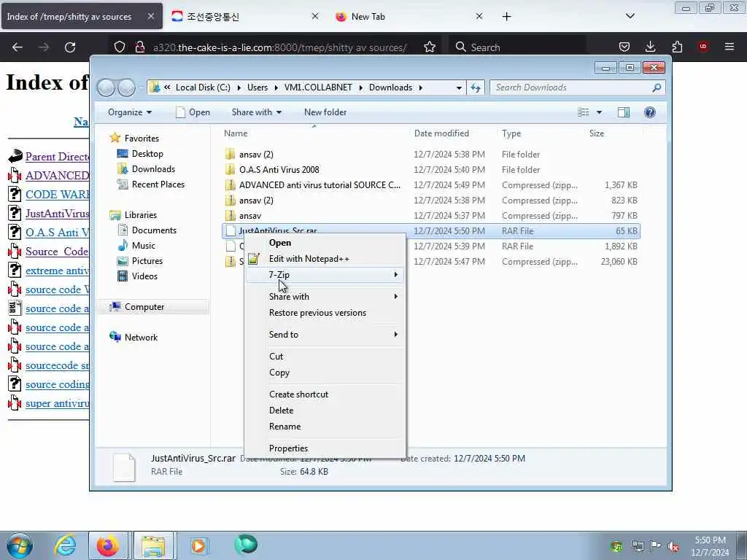Image resolution: width=747 pixels, height=560 pixels.
Task: Open Firefox hamburger menu
Action: [x=729, y=47]
